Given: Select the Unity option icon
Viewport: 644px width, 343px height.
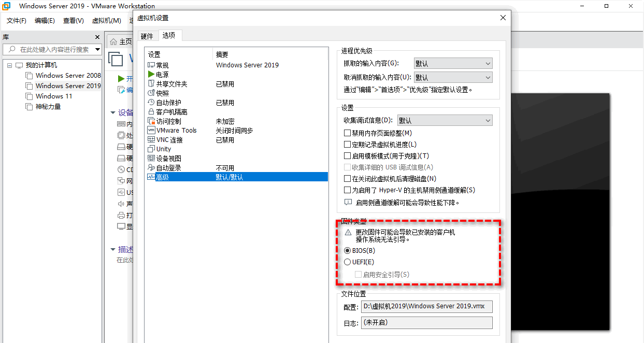Looking at the screenshot, I should point(151,149).
